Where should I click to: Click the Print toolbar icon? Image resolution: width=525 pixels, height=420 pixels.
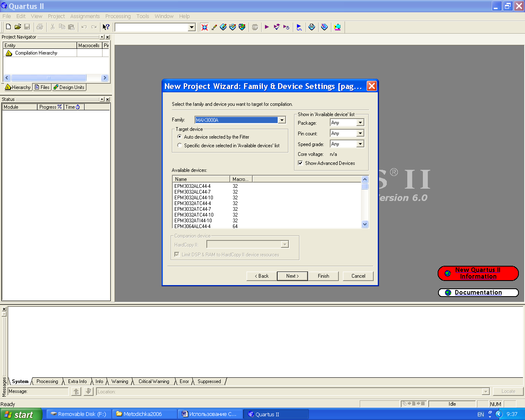40,27
